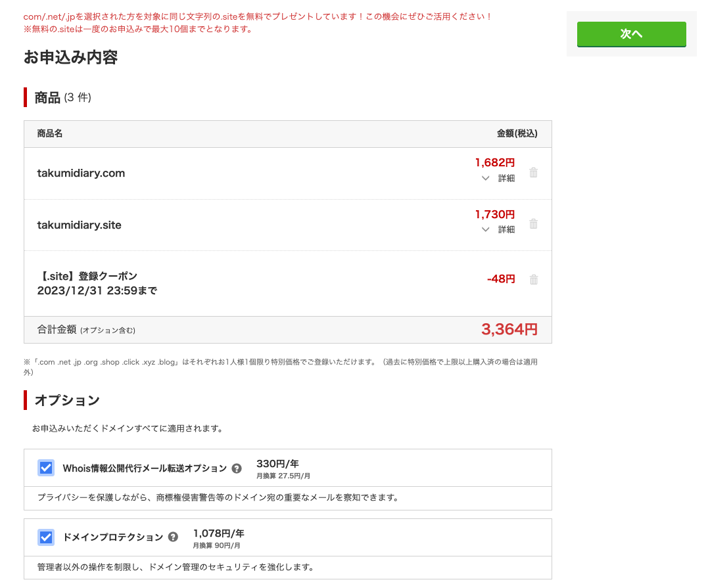This screenshot has height=588, width=708.
Task: Click the takumidiary.com product name
Action: [81, 173]
